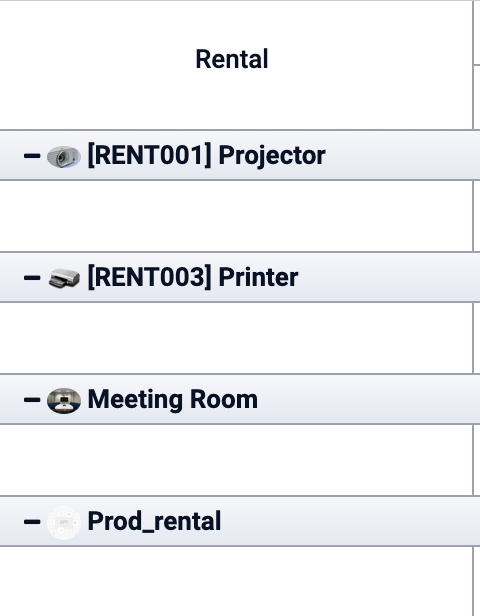Click the blank header bar beside the Projector label

[403, 156]
